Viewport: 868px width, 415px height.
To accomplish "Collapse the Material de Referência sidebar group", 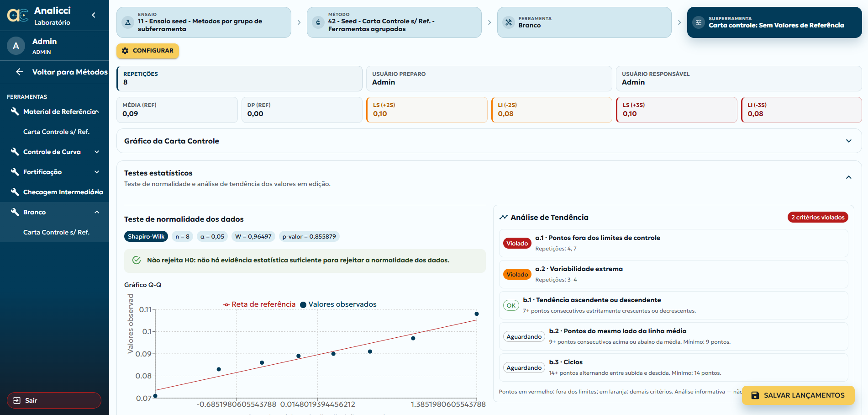I will pyautogui.click(x=97, y=112).
